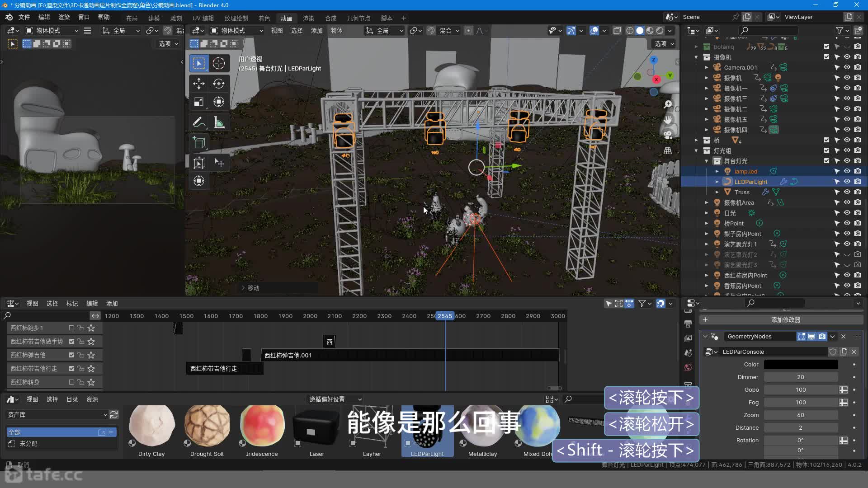Open the 物体模式 dropdown in main viewport
Screen dimensions: 868x488
click(237, 30)
